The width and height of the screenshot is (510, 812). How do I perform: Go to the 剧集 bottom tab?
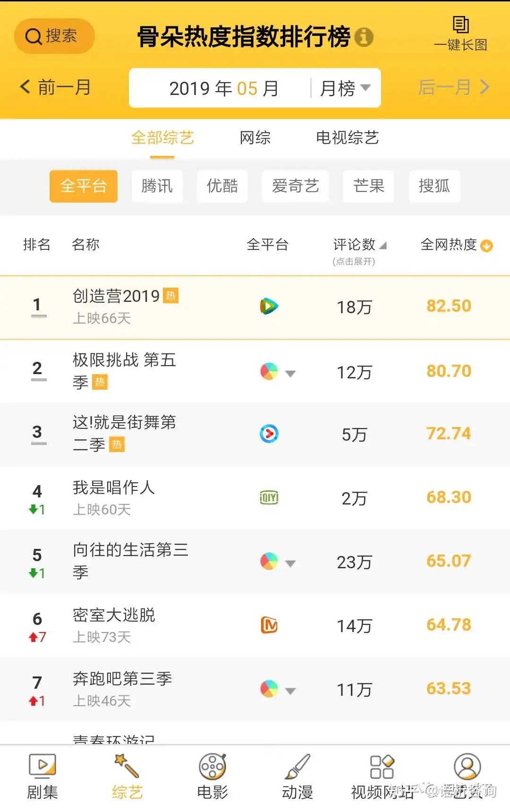click(42, 777)
